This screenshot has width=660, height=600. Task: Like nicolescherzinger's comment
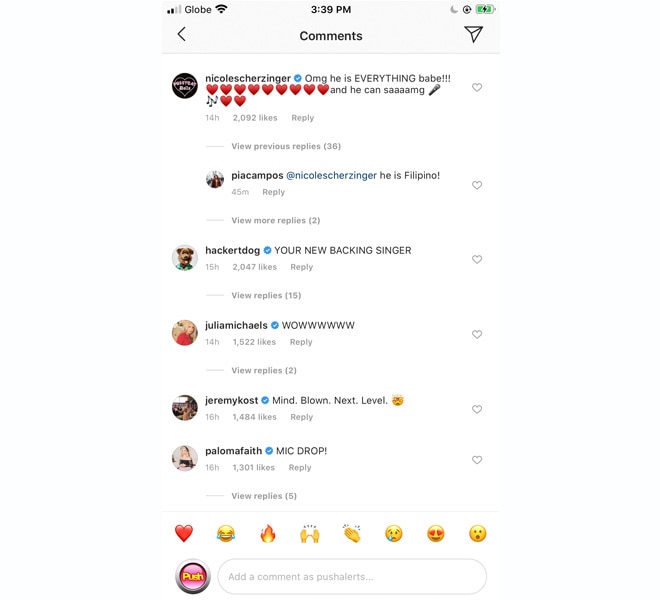[477, 87]
